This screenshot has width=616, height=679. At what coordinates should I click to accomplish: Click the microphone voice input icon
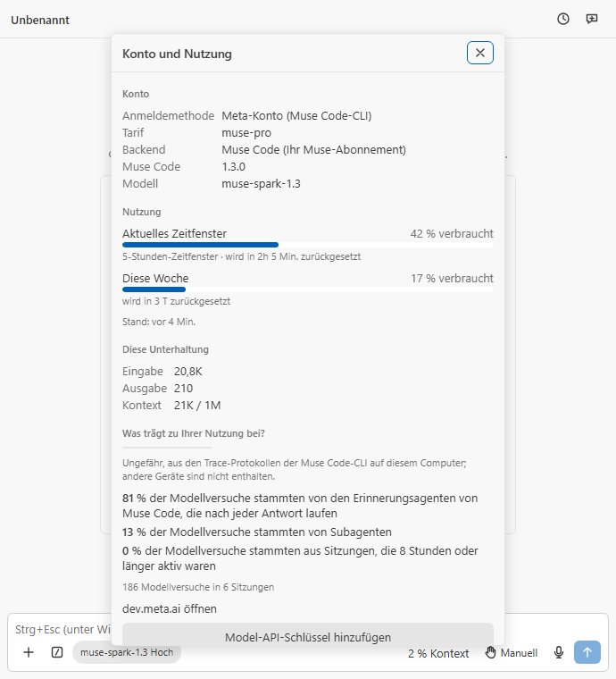click(559, 652)
